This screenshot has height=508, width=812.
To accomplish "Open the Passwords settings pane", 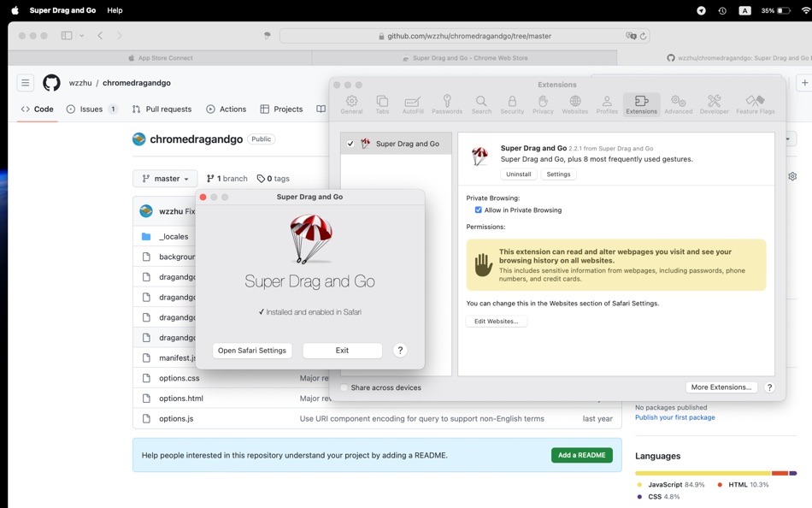I will point(447,104).
